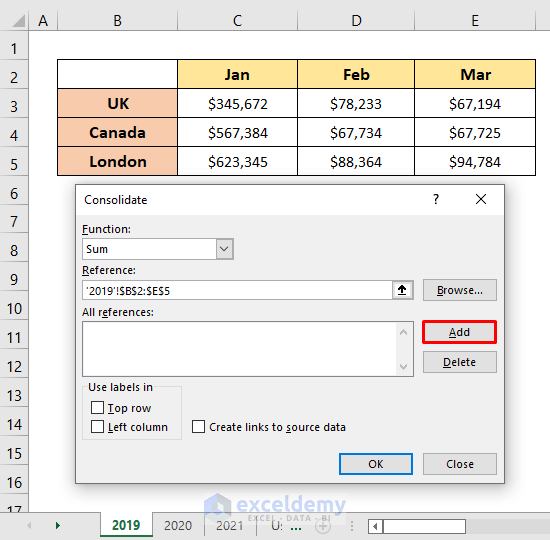Select cell with $88,364

(x=356, y=162)
